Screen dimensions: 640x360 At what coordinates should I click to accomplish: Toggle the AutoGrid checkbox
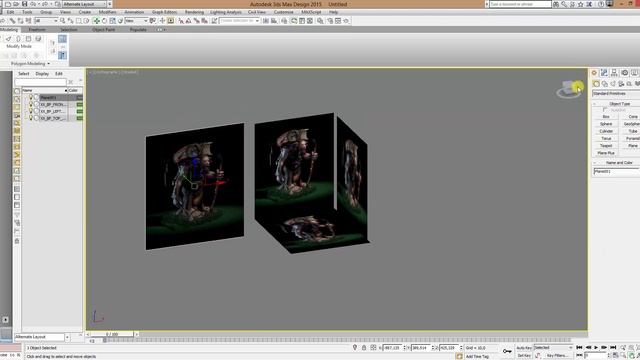[x=605, y=110]
